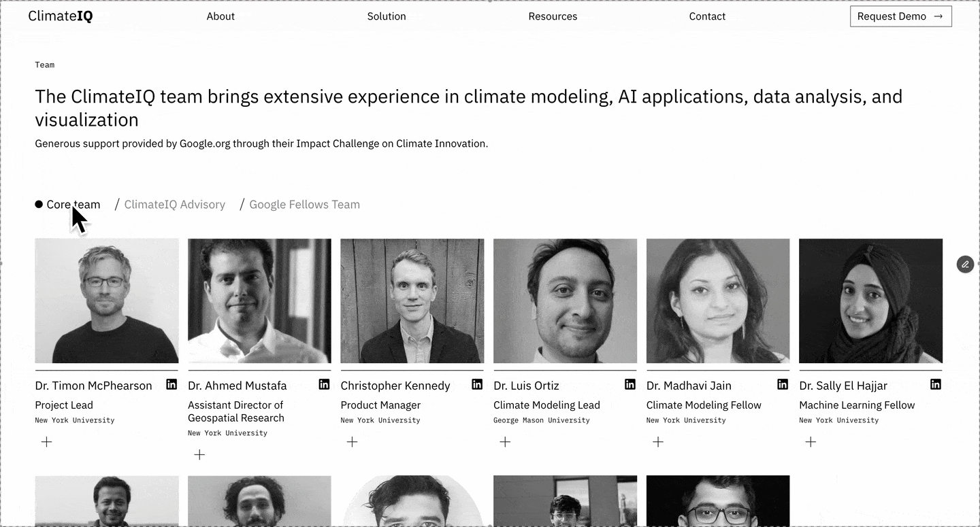Expand Dr. Sally El Hajjar's bio with plus
The image size is (980, 527).
click(x=811, y=442)
